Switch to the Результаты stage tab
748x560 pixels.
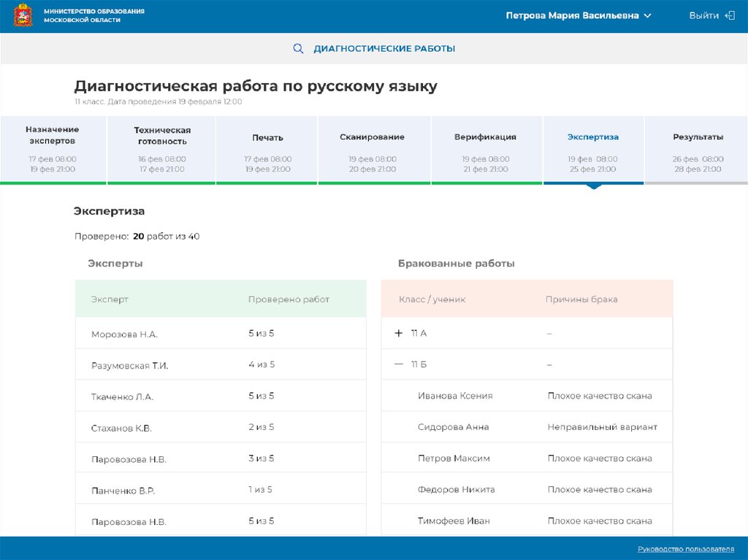[x=698, y=149]
